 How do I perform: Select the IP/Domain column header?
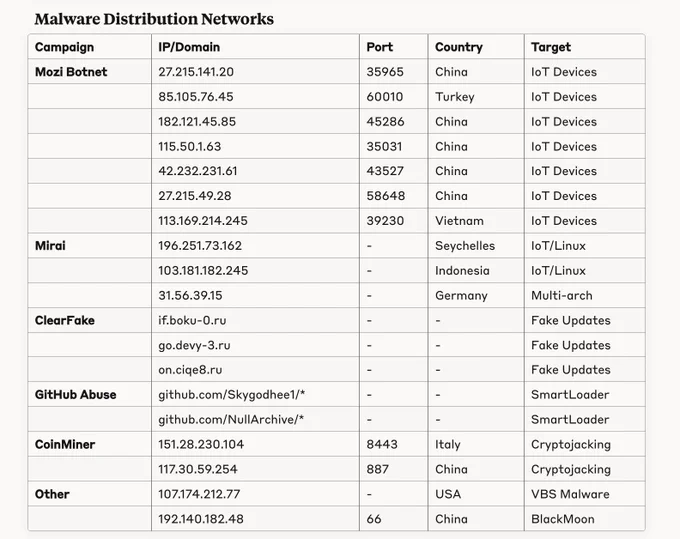pyautogui.click(x=189, y=47)
